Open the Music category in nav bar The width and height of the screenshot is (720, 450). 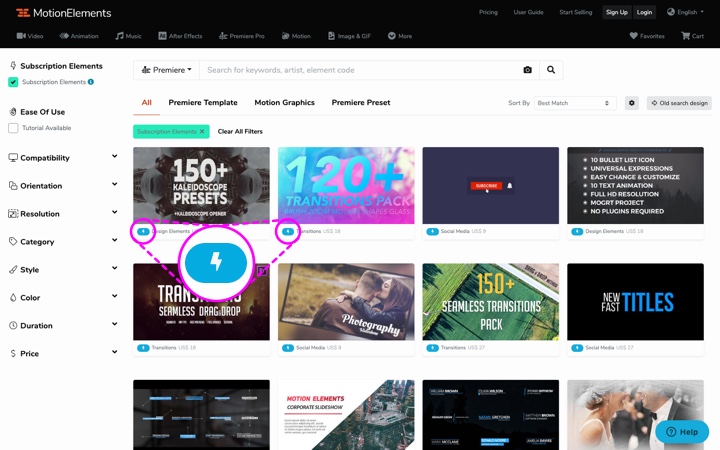129,36
